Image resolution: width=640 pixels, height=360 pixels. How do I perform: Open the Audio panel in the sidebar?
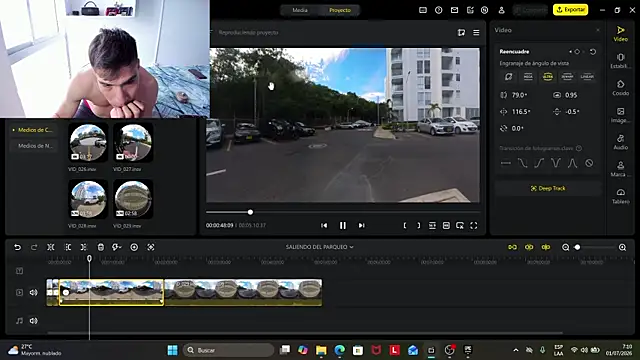point(620,142)
